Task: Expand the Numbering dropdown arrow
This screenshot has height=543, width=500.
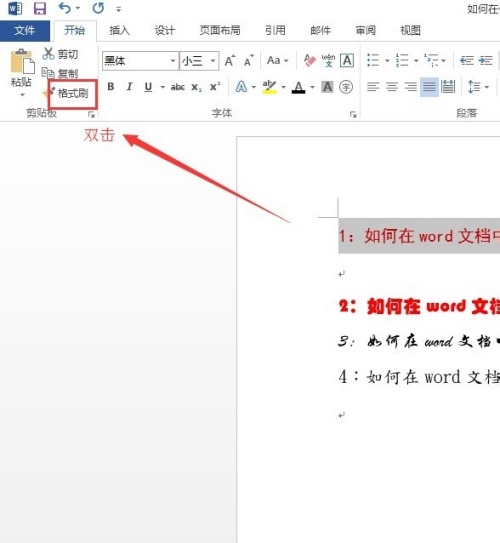Action: (416, 61)
